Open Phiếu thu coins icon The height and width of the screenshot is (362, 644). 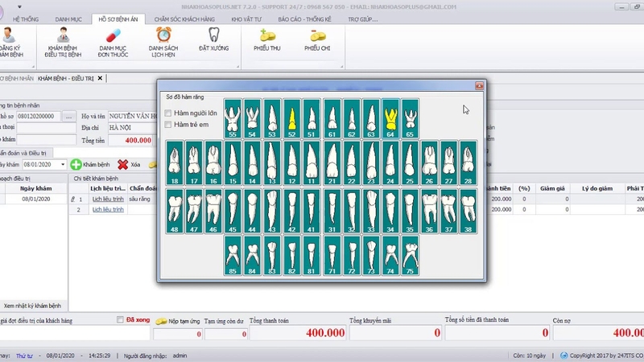(x=267, y=39)
